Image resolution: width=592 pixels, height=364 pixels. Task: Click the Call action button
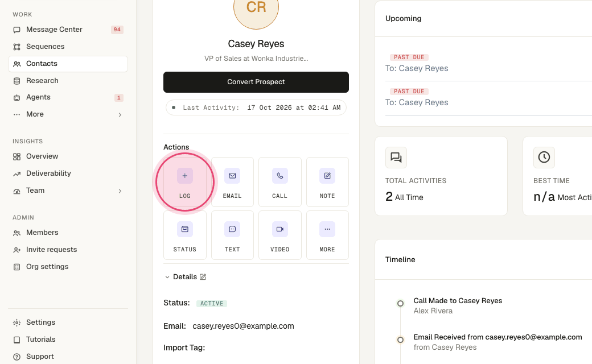(x=279, y=182)
